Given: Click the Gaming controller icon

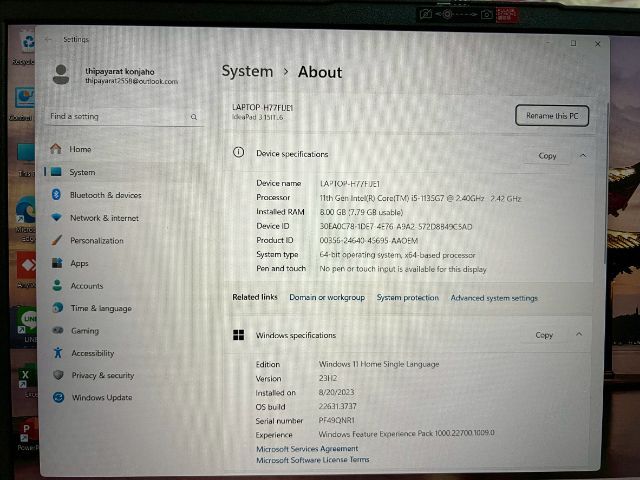Looking at the screenshot, I should 58,330.
